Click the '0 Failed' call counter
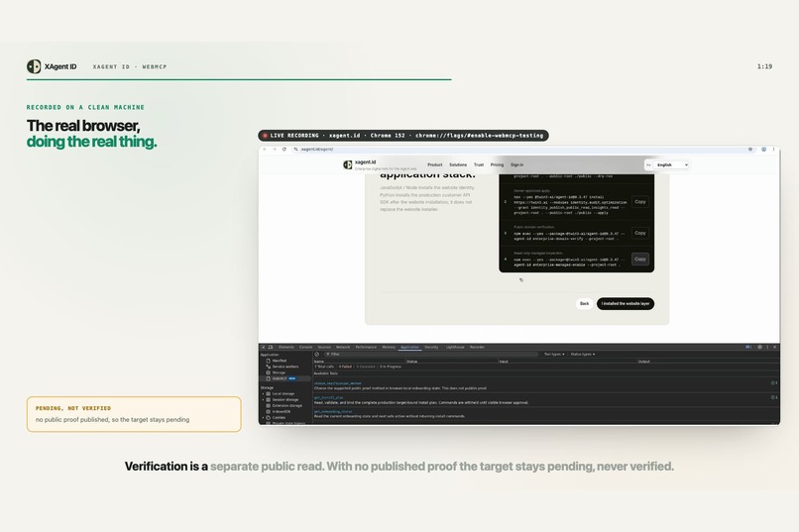This screenshot has width=799, height=532. 345,367
